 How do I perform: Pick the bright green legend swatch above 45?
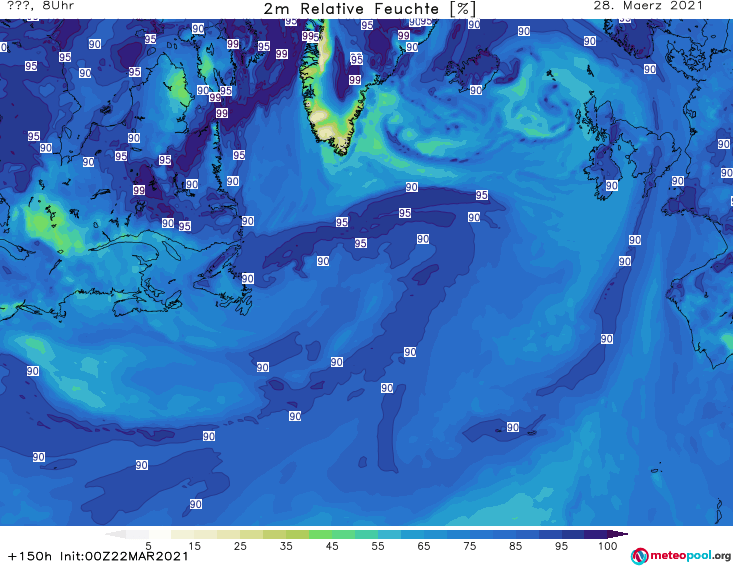320,534
